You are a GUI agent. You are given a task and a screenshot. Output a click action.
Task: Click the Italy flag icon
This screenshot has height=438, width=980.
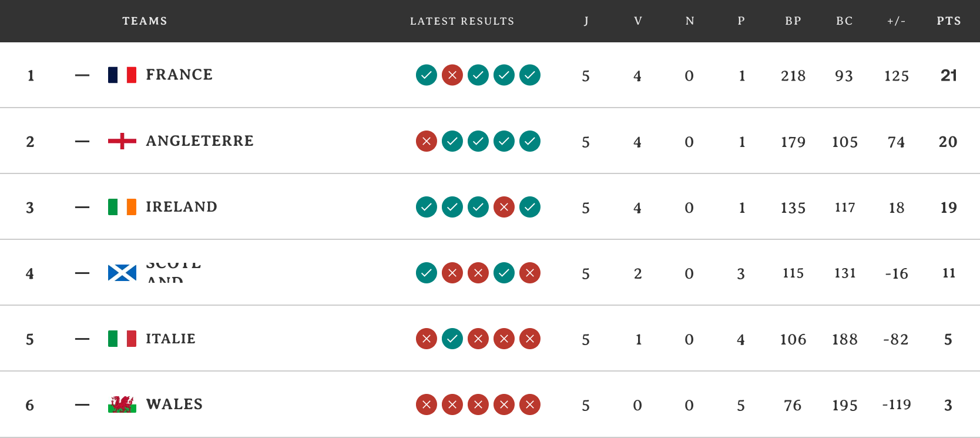coord(122,339)
